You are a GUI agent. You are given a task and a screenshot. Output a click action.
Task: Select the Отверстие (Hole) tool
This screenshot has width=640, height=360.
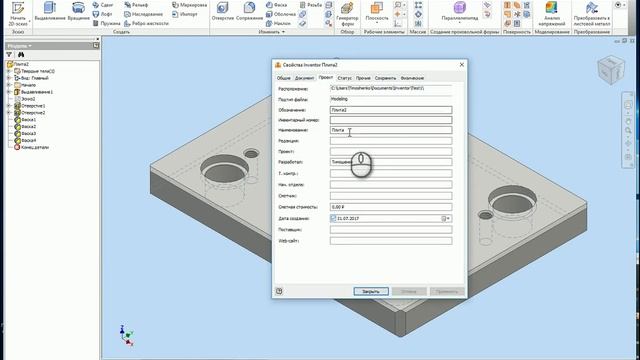click(x=222, y=12)
